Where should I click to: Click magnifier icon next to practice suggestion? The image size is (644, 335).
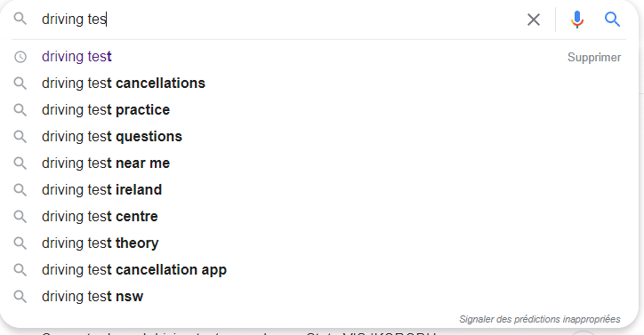[x=20, y=109]
